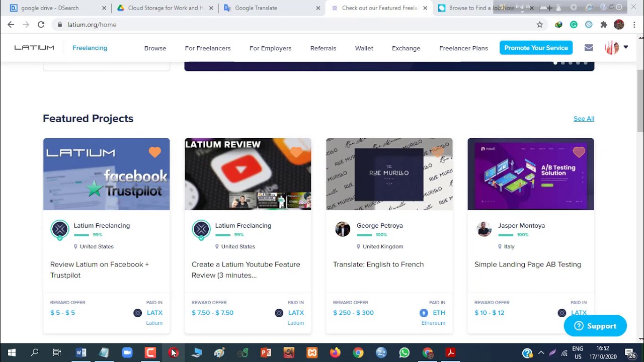Screen dimensions: 644x362
Task: Open the For Freelancers menu
Action: pos(208,48)
